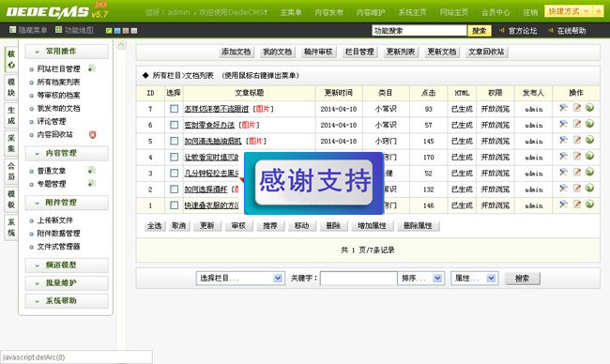Tick the checkbox in row ID 3
Image resolution: width=610 pixels, height=364 pixels.
(x=174, y=173)
